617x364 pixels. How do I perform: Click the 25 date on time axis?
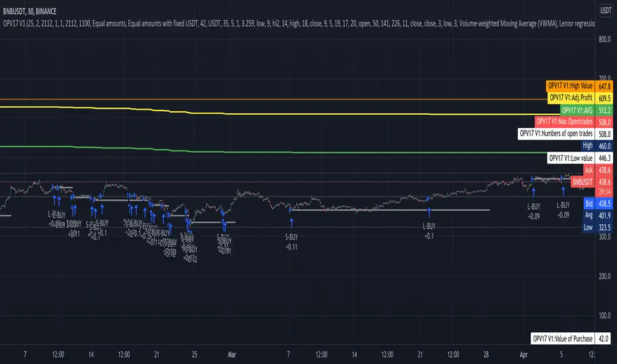pos(195,355)
